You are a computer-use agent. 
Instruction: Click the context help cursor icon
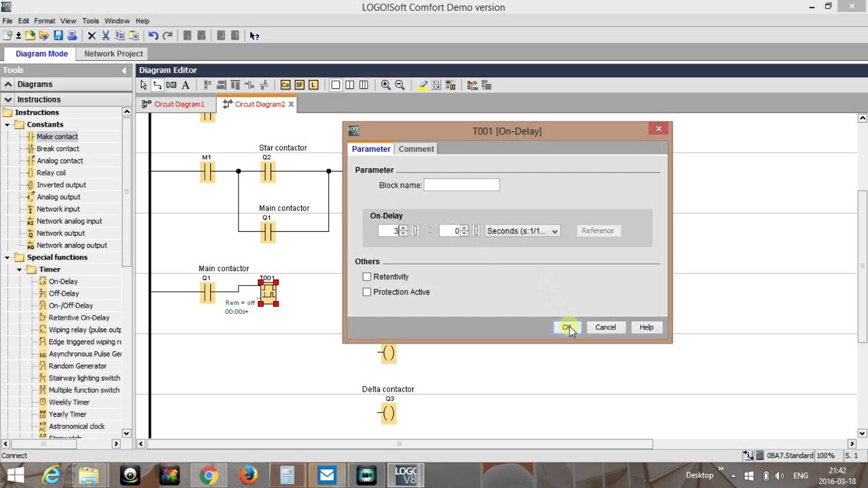coord(254,35)
